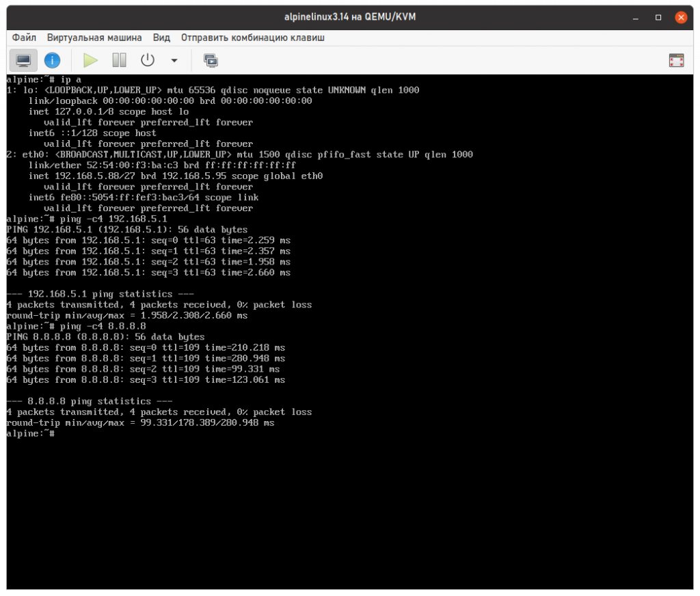Click the 'ping -c4 8.8.8.8' command line
Screen dimensions: 700x596
[77, 326]
